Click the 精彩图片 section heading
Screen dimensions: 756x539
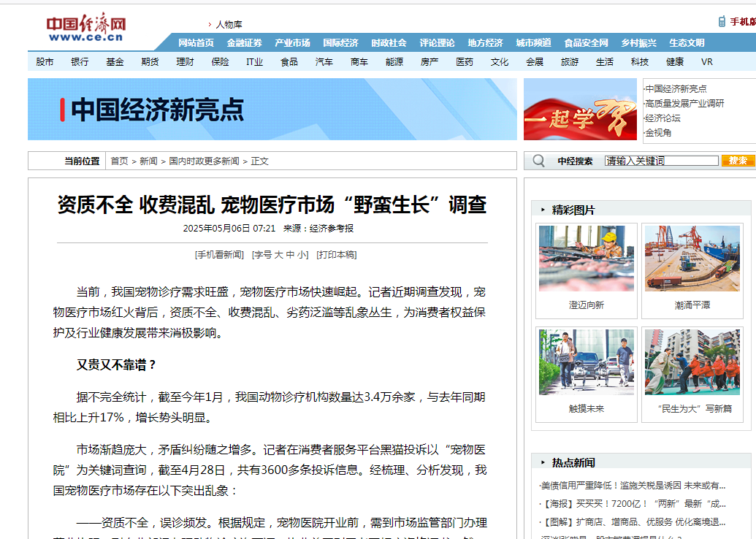coord(573,210)
